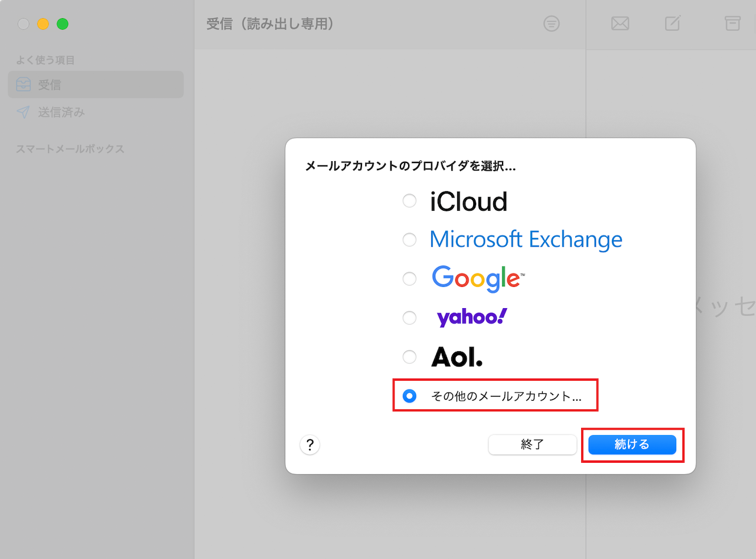756x559 pixels.
Task: Click the Microsoft Exchange logo
Action: tap(526, 240)
